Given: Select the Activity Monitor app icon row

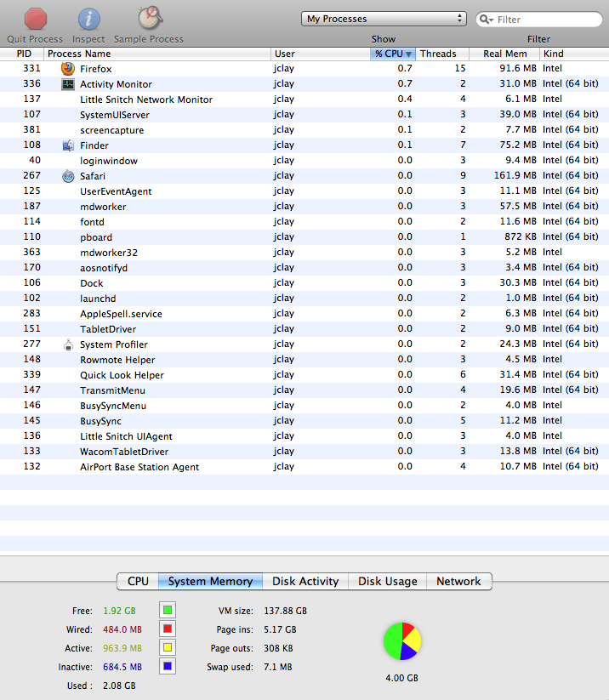Looking at the screenshot, I should (x=68, y=84).
